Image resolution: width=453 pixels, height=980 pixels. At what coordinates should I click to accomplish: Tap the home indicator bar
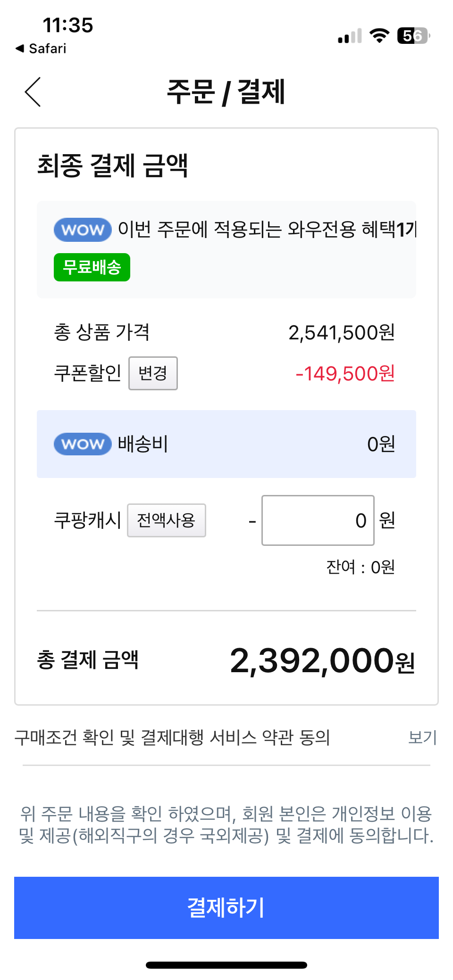point(226,965)
